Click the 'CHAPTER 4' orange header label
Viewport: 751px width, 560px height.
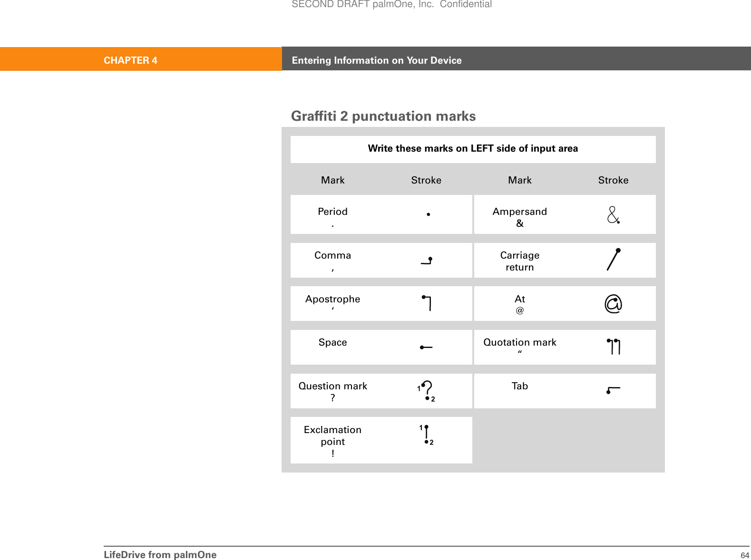[130, 60]
